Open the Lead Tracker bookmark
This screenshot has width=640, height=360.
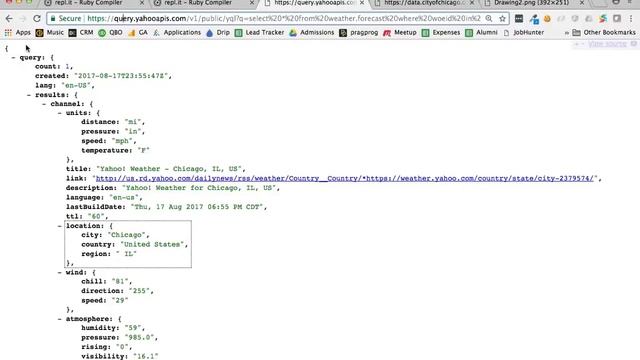259,33
